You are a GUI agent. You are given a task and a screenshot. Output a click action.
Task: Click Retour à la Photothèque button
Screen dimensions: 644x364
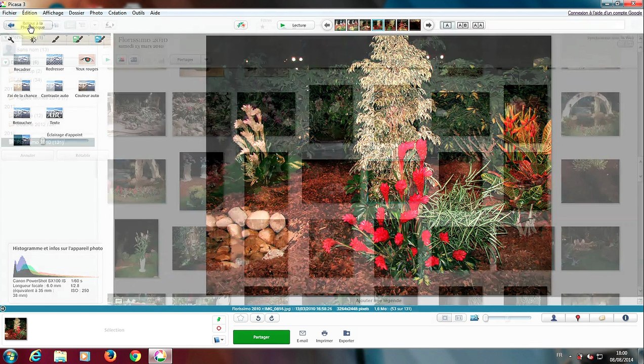(28, 25)
